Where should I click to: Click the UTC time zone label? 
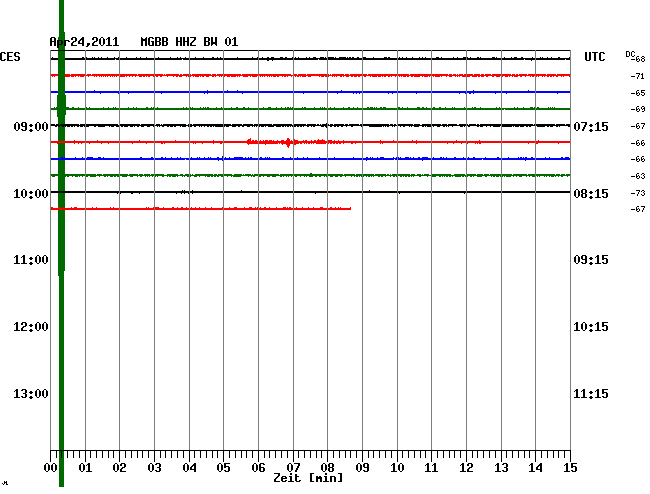point(594,57)
